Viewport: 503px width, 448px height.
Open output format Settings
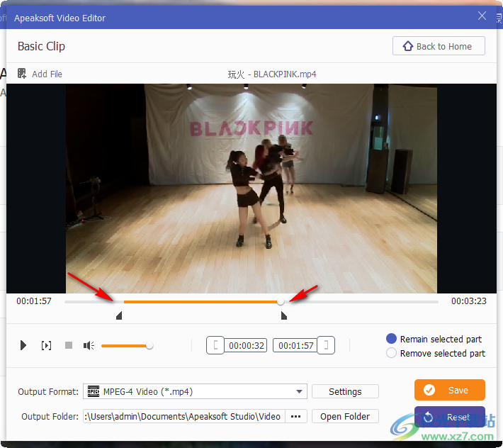tap(345, 391)
